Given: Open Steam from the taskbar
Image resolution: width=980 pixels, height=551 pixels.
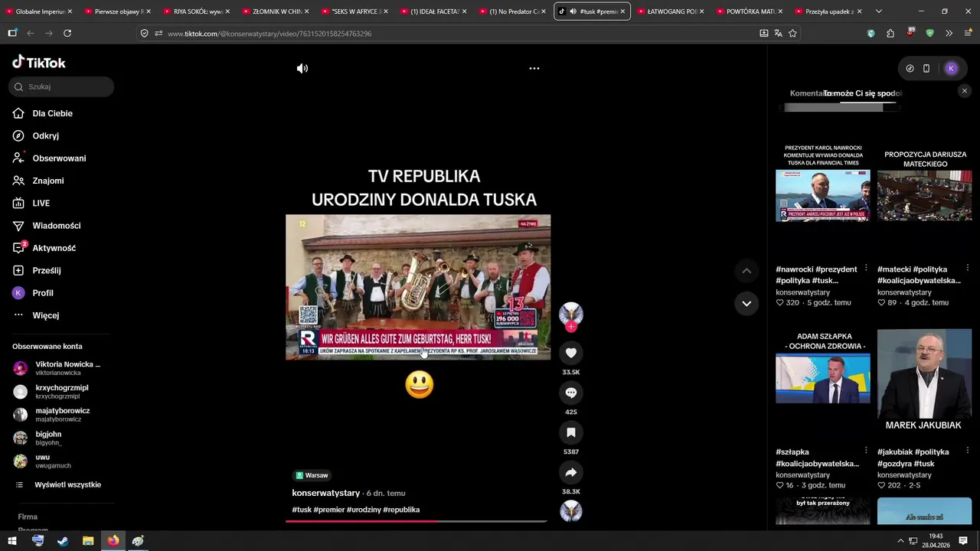Looking at the screenshot, I should pos(63,541).
